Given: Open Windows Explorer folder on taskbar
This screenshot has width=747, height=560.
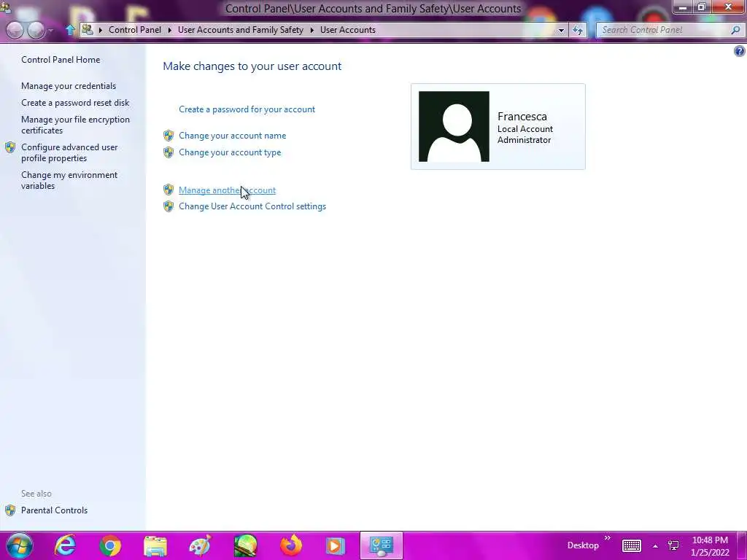Looking at the screenshot, I should (x=155, y=546).
